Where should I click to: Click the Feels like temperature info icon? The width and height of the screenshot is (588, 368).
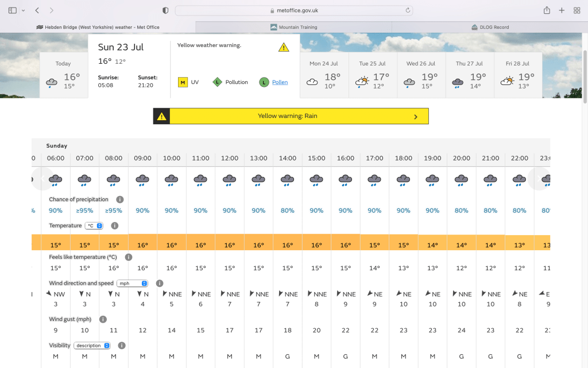129,257
